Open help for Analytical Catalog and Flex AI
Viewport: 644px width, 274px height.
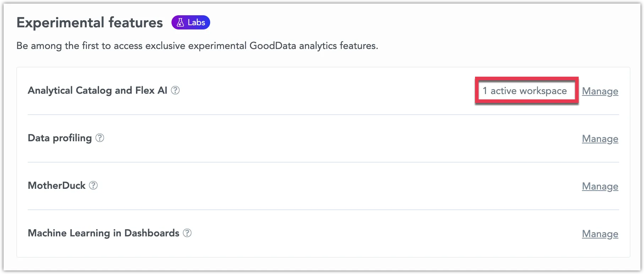pos(175,91)
